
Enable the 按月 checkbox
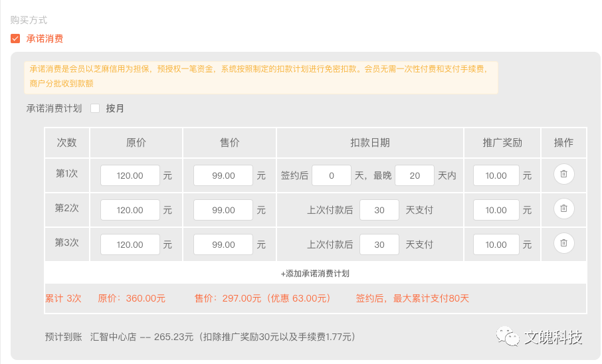click(95, 109)
